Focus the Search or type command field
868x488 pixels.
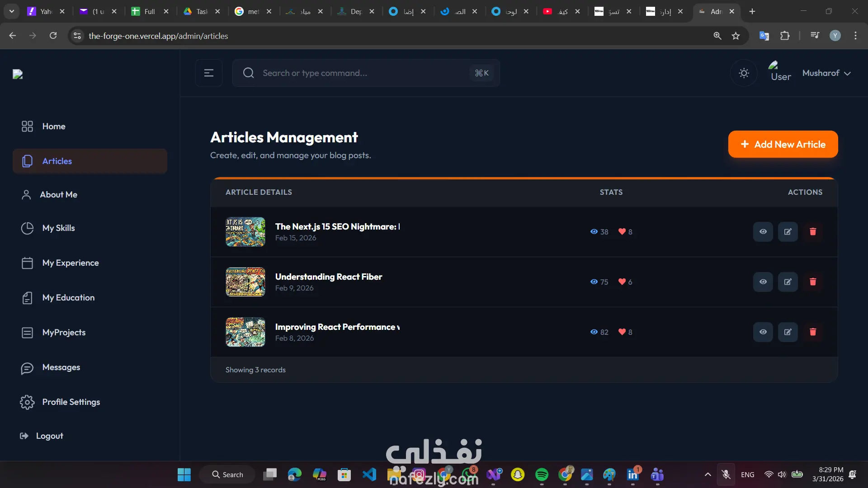[x=362, y=73]
